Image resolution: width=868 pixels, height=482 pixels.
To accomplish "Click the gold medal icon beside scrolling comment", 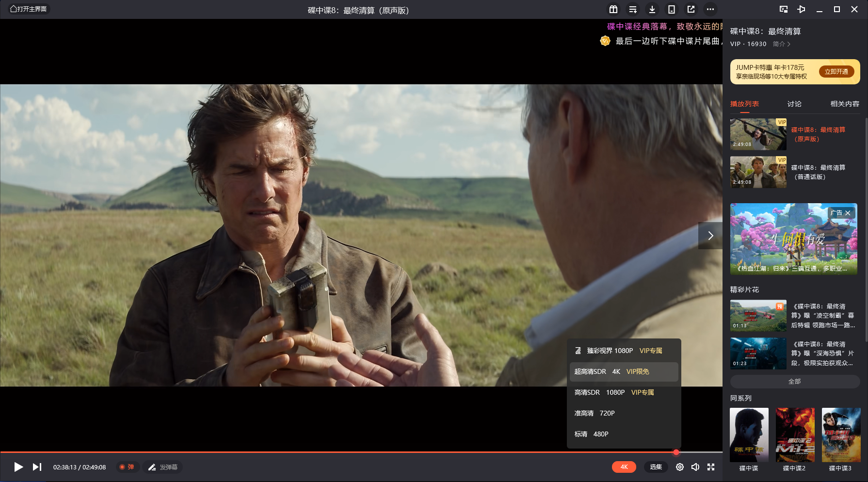I will point(605,41).
